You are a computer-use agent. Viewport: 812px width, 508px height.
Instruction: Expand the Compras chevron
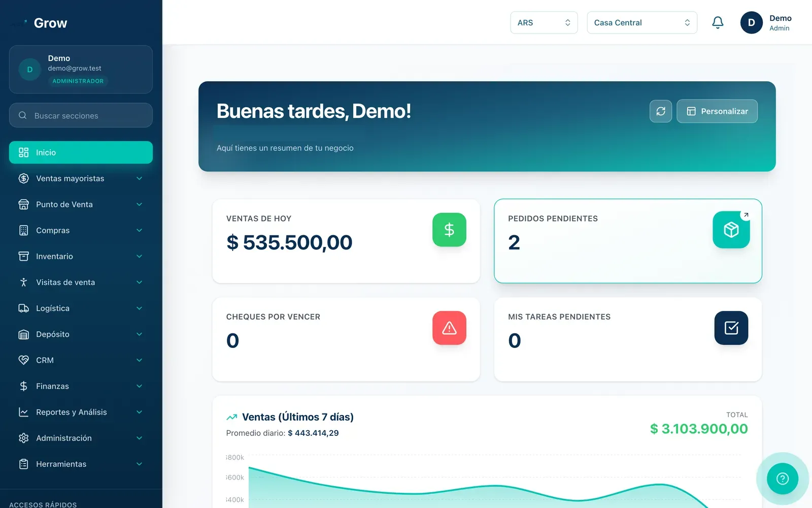(x=139, y=230)
